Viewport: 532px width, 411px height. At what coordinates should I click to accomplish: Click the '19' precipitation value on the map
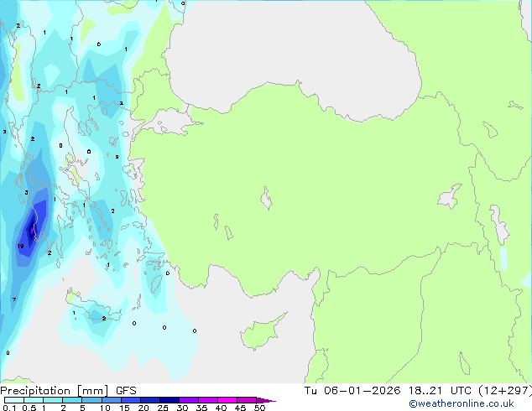coord(20,246)
